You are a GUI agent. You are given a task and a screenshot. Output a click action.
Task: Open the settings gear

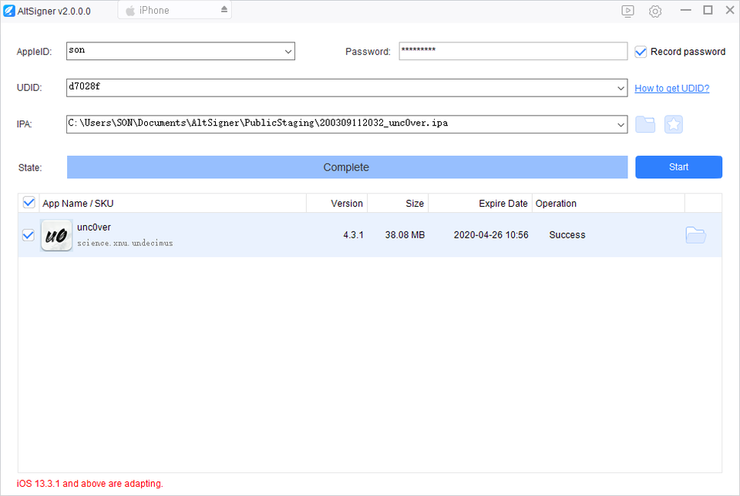click(655, 11)
